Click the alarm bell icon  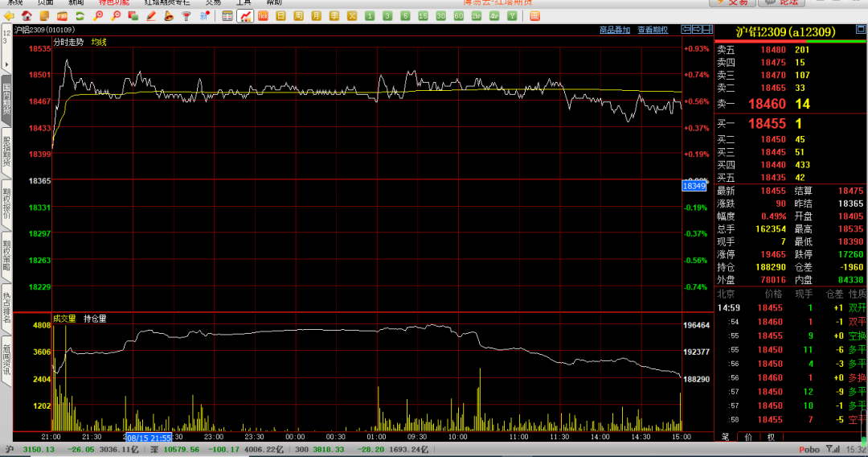[169, 16]
